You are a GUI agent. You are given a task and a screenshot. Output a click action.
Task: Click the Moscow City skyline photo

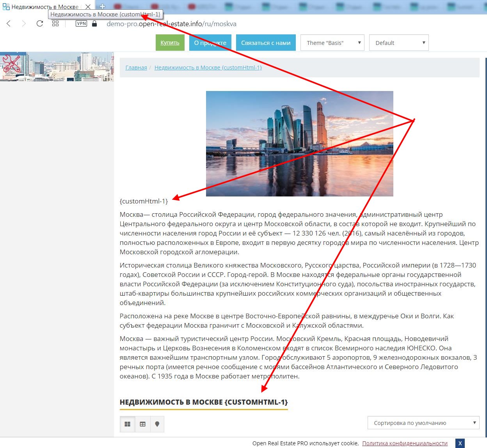click(x=300, y=143)
